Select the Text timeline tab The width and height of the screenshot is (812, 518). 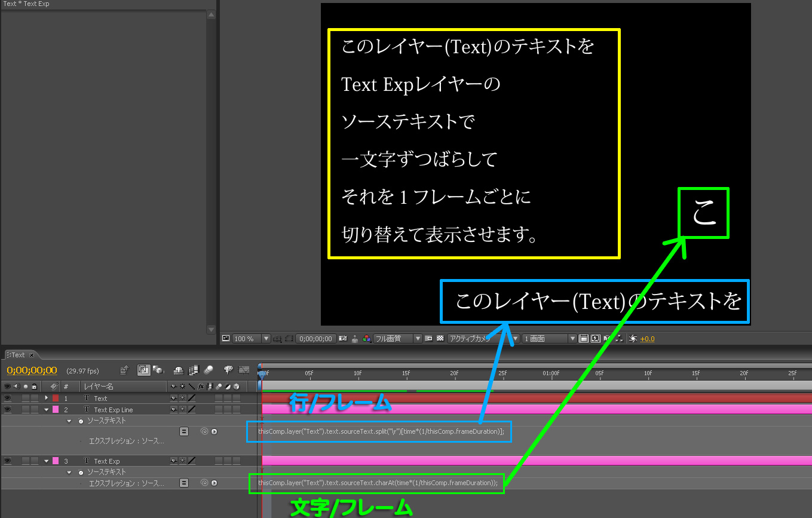pos(18,355)
